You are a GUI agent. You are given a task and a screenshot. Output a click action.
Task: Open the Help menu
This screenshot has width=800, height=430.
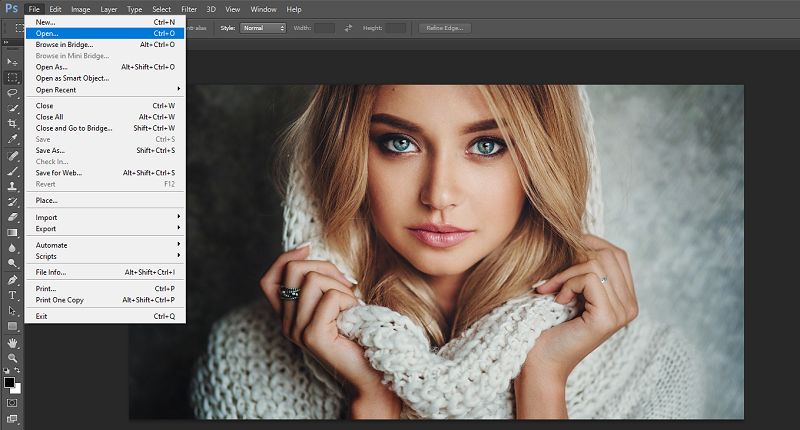point(294,9)
